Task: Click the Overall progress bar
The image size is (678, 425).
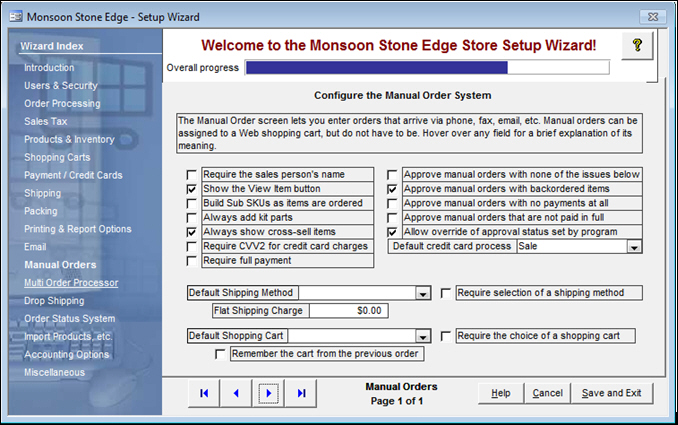Action: (426, 68)
